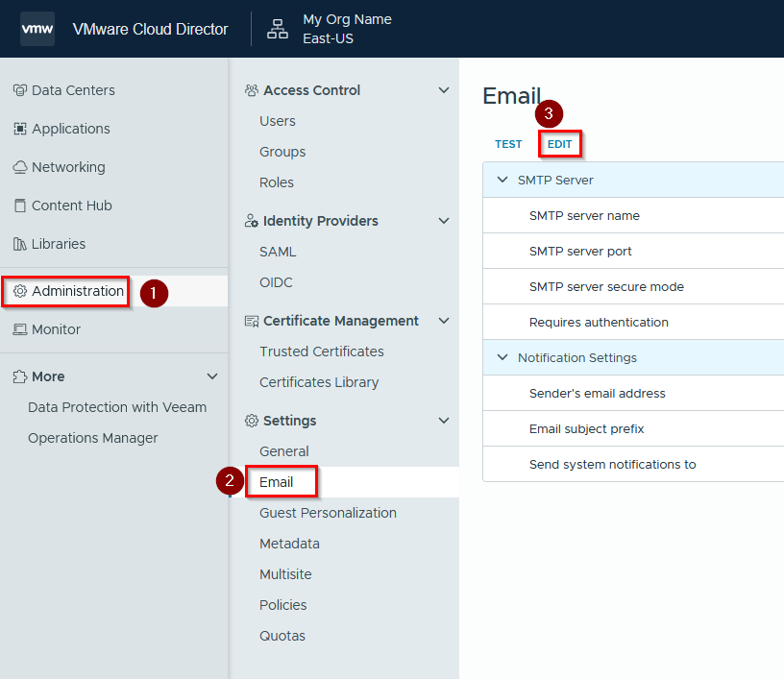The width and height of the screenshot is (784, 679).
Task: Open Metadata settings
Action: 289,544
